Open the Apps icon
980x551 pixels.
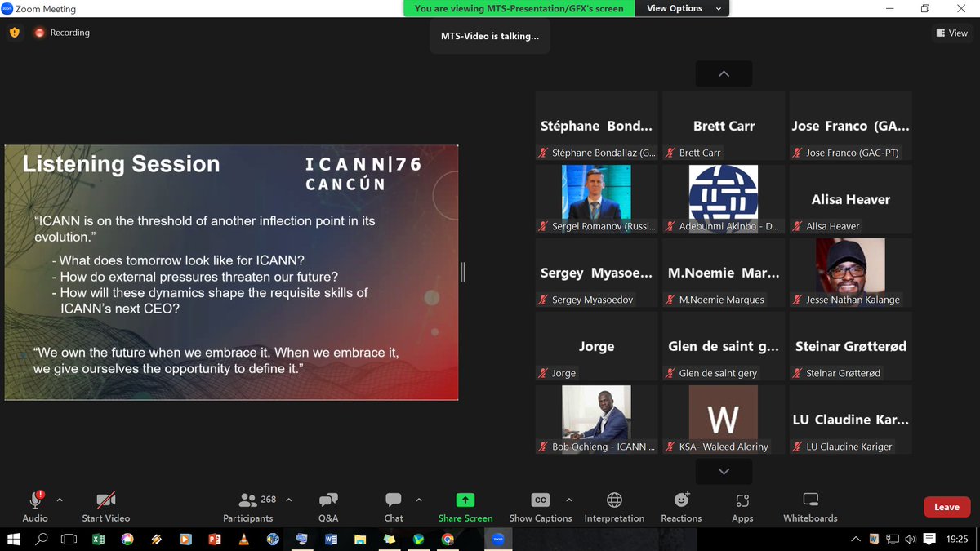click(742, 500)
